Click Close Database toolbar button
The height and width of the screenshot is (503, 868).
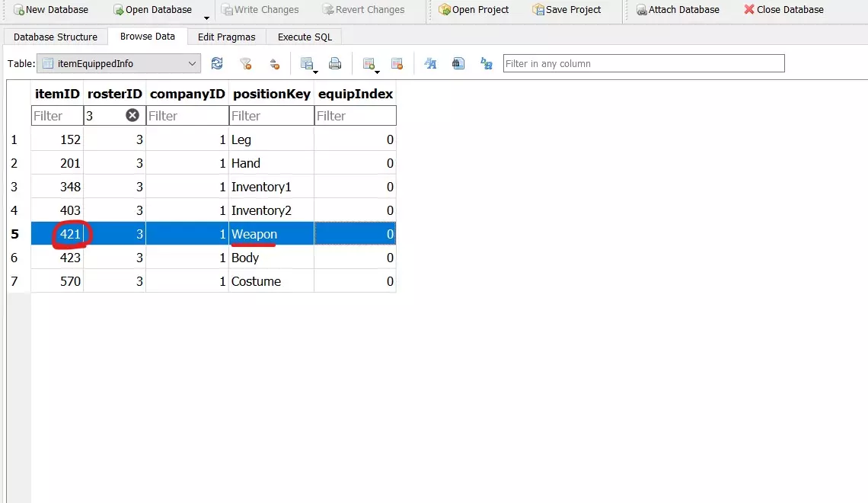tap(783, 9)
